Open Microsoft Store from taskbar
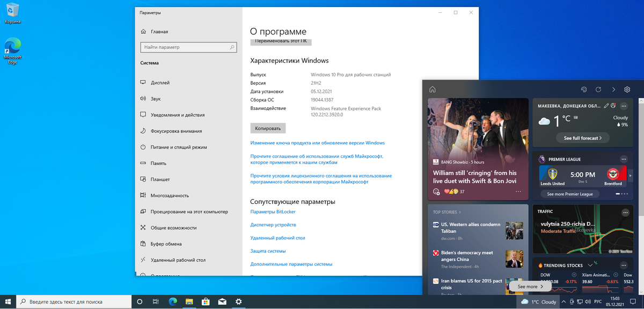644x309 pixels. pyautogui.click(x=206, y=301)
